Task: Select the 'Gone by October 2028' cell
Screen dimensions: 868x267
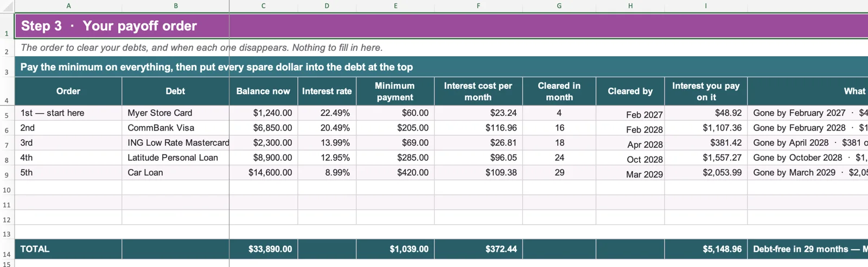Action: pos(808,158)
